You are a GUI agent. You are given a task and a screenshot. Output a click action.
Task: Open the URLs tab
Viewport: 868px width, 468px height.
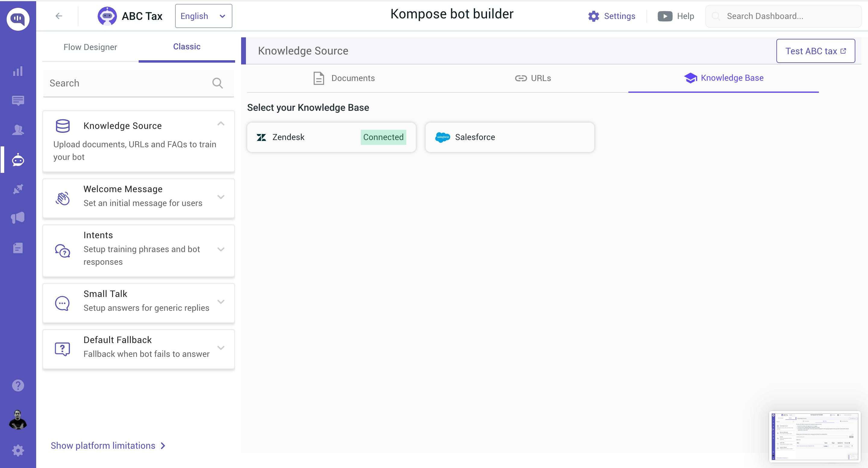[533, 78]
